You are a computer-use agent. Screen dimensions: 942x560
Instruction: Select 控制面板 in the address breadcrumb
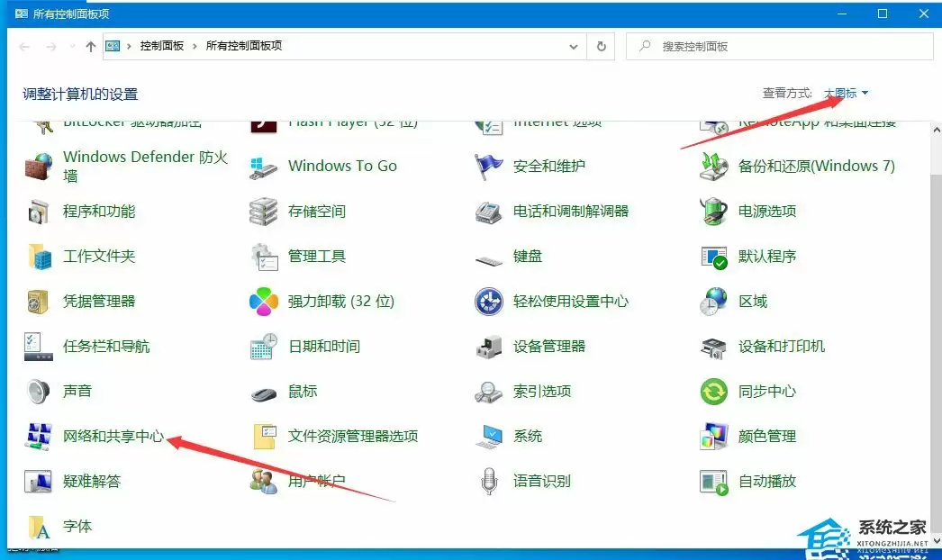(162, 46)
